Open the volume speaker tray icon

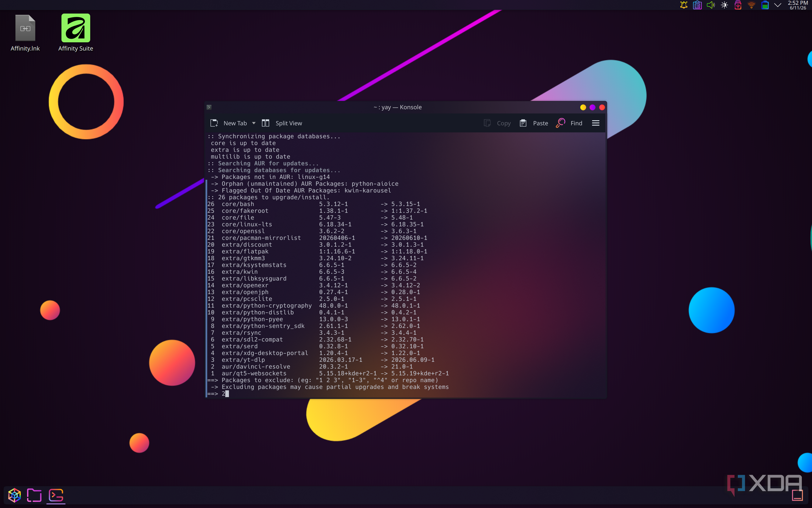(x=711, y=5)
